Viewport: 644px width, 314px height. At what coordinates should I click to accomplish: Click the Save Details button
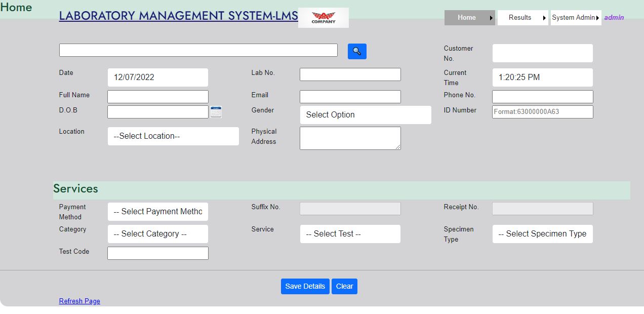305,286
